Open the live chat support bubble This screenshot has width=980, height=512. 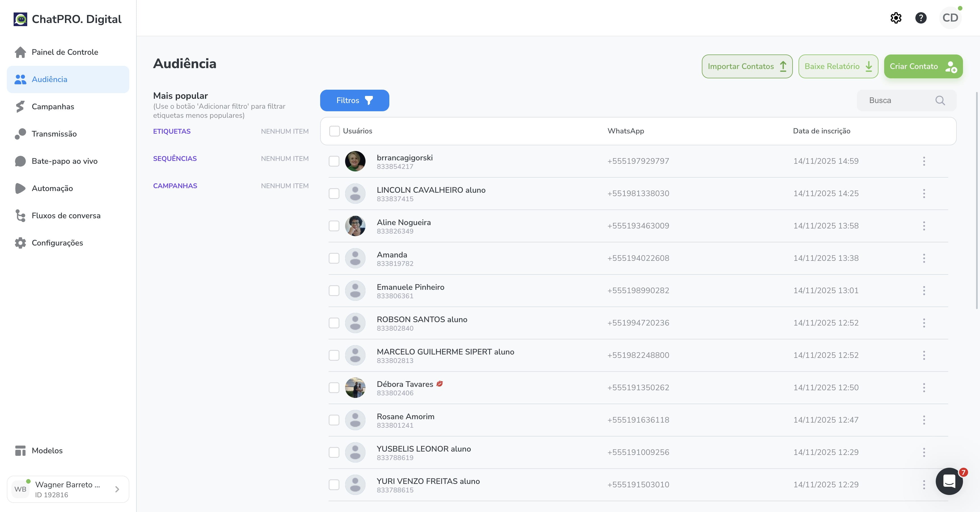pyautogui.click(x=949, y=481)
